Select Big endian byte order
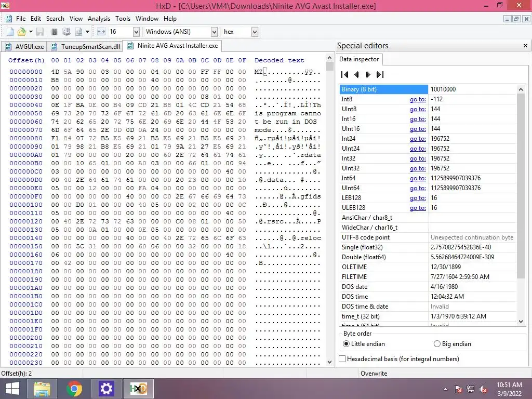Image resolution: width=532 pixels, height=399 pixels. 453,344
